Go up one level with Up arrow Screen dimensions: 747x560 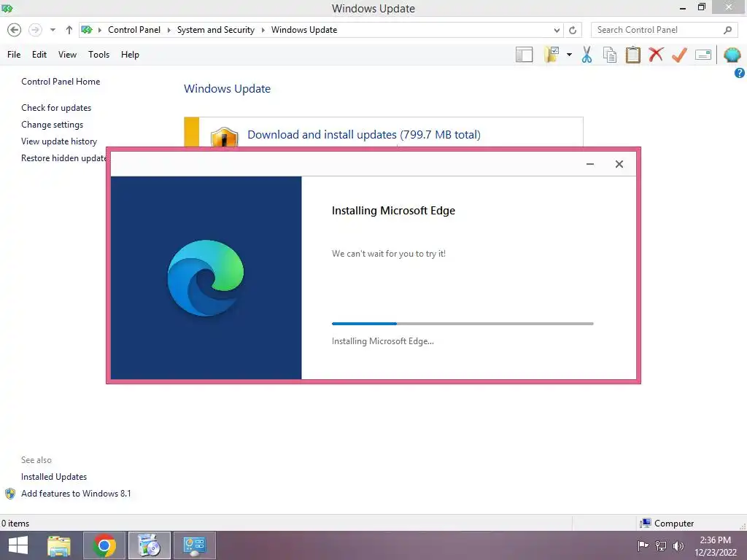tap(69, 30)
